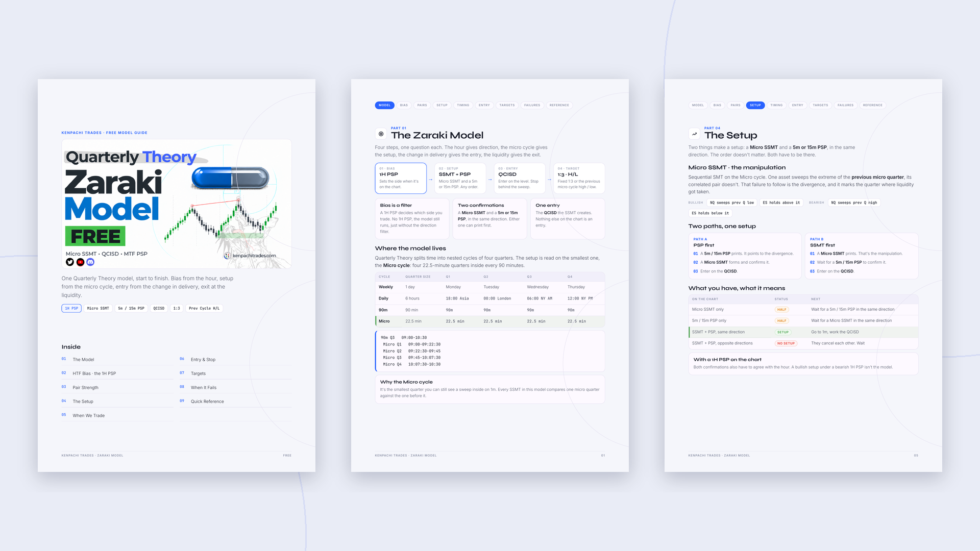
Task: Switch to the PAIRS tab on the right page
Action: click(735, 105)
